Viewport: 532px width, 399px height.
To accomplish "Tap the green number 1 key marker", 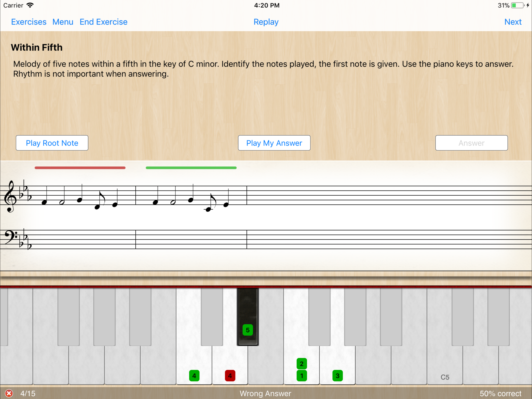I will pos(302,376).
